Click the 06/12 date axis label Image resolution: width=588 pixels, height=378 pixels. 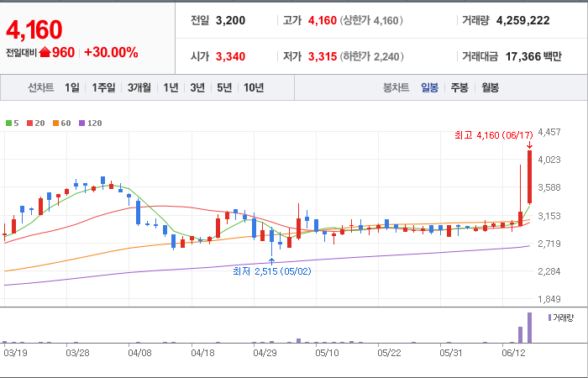coord(514,354)
